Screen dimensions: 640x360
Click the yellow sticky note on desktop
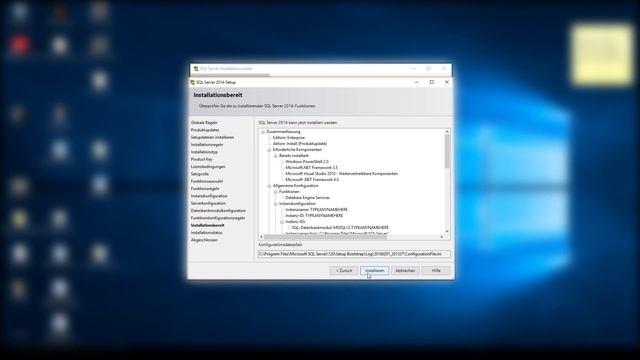coord(602,55)
